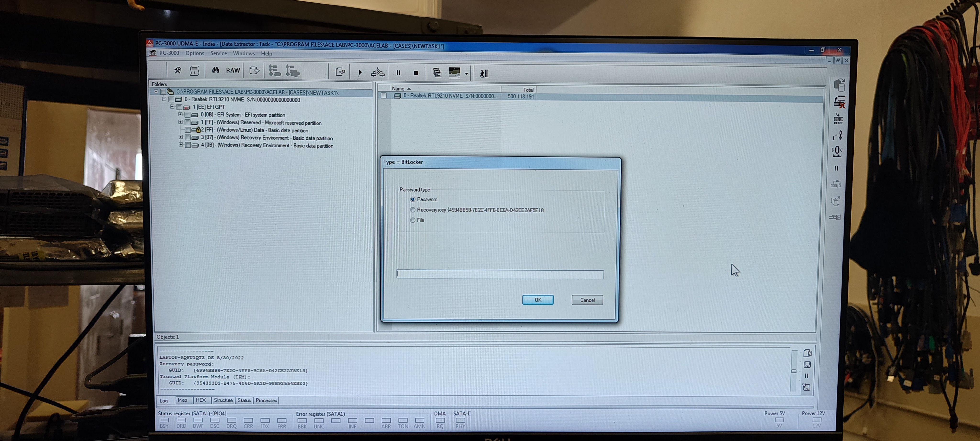Click the red X task icon in sidebar
Viewport: 980px width, 441px height.
(840, 102)
